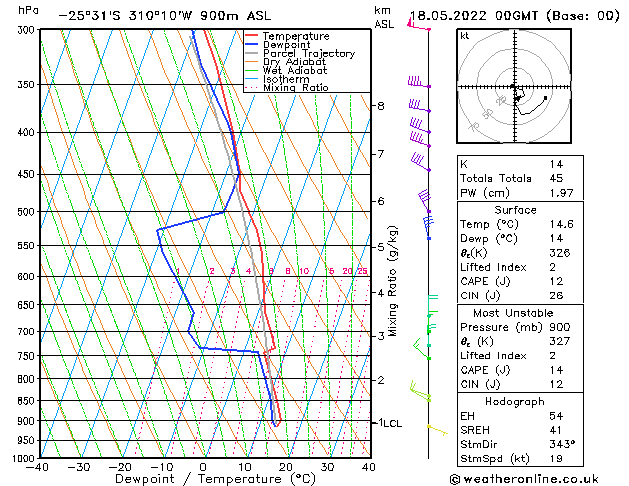Viewport: 629px width, 486px height.
Task: Click the hodograph plot circle
Action: pyautogui.click(x=514, y=86)
